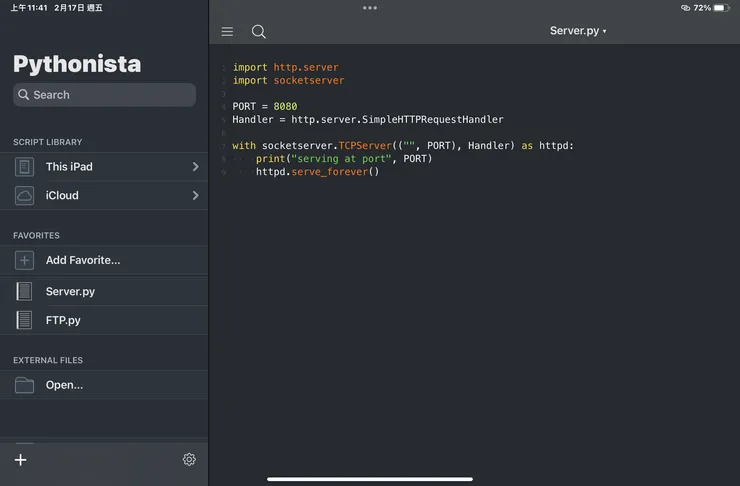This screenshot has width=740, height=486.
Task: Click the Add Favorite plus icon
Action: pos(24,260)
